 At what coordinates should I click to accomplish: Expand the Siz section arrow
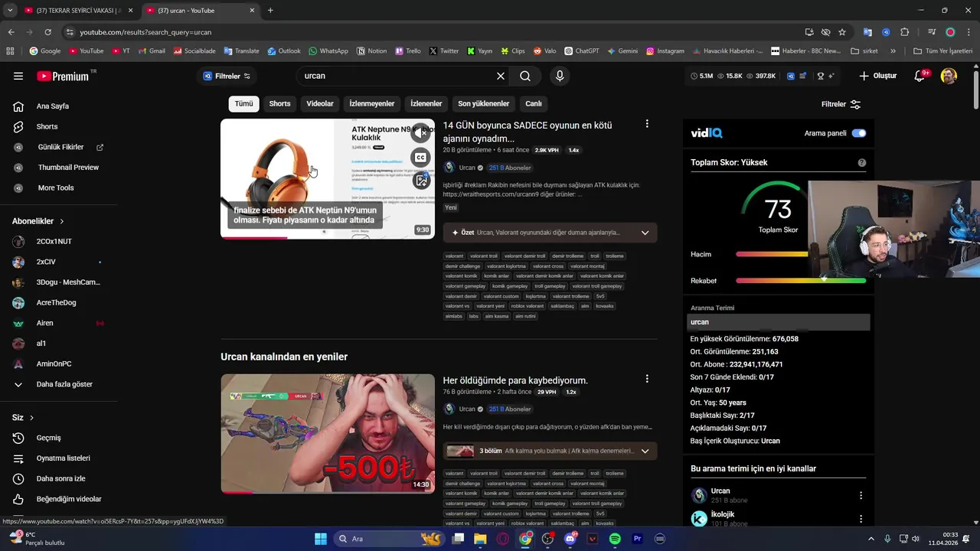coord(31,418)
